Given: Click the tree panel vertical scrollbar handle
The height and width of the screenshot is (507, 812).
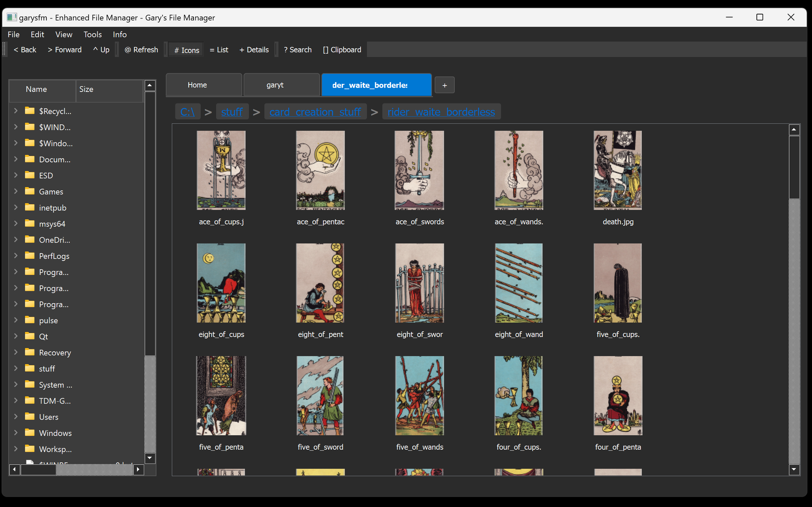Looking at the screenshot, I should [150, 224].
